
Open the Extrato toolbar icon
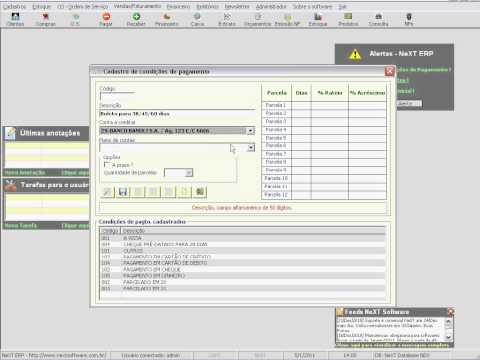pyautogui.click(x=227, y=19)
